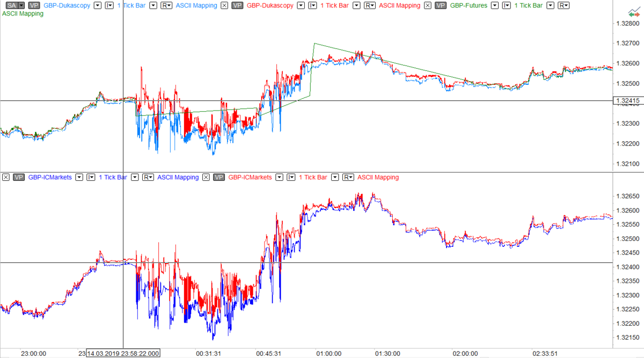Click the 02:00:00 time axis label

tap(465, 354)
